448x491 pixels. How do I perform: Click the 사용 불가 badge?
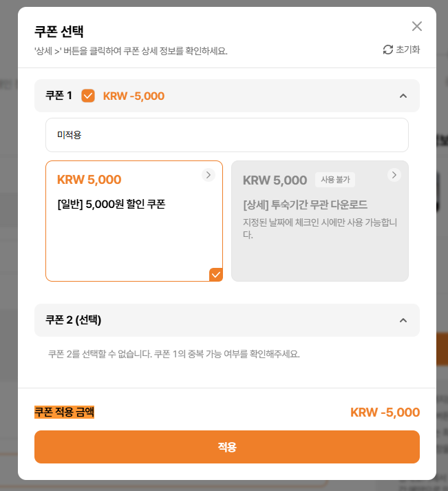[x=336, y=180]
